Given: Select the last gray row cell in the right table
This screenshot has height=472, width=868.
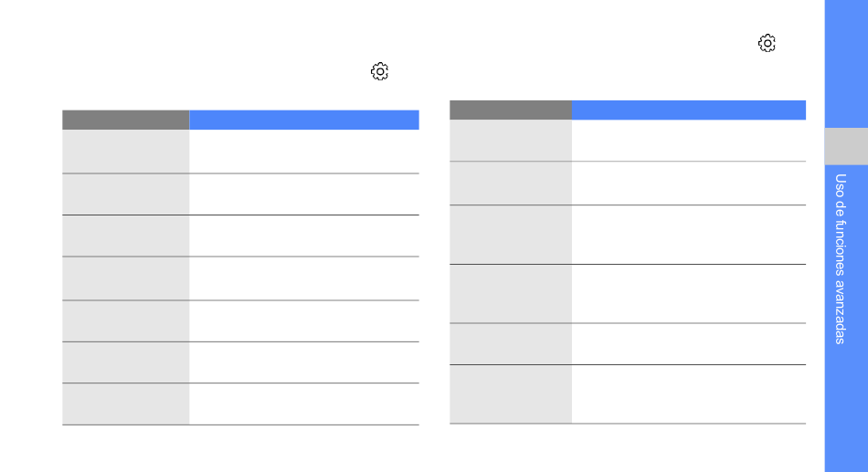Looking at the screenshot, I should 511,394.
